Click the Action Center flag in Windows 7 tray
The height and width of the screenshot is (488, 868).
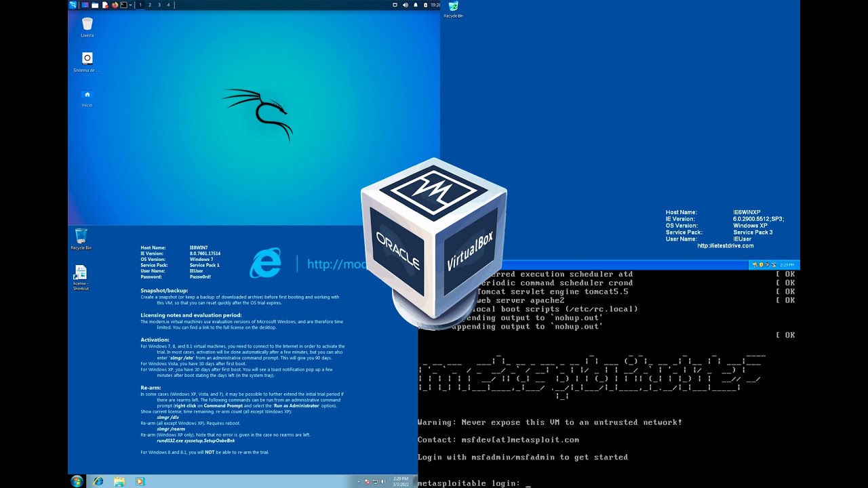[x=367, y=482]
